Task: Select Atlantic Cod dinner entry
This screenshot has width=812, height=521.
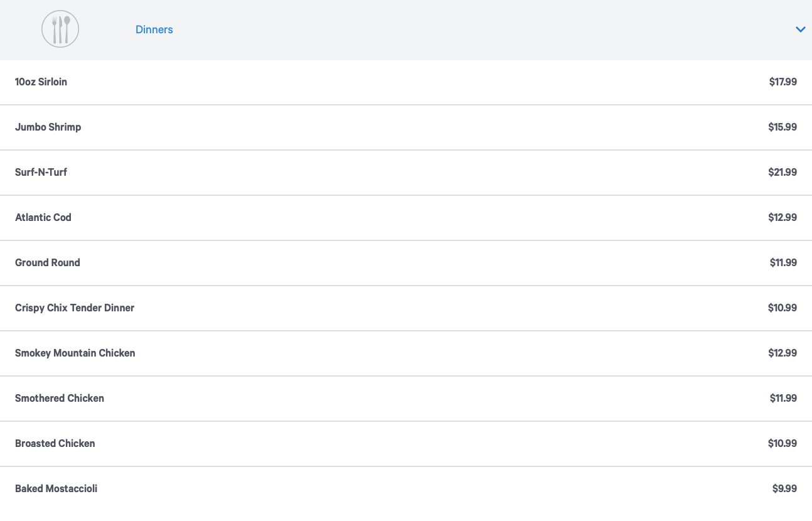Action: [43, 217]
